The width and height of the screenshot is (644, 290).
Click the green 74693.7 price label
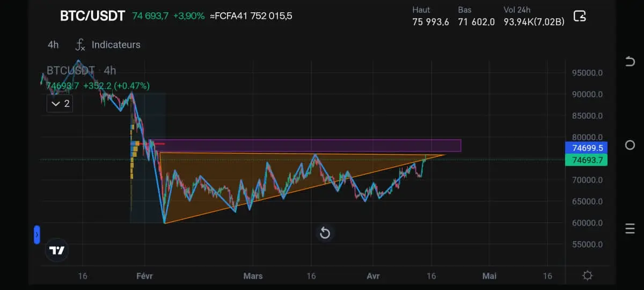click(586, 160)
